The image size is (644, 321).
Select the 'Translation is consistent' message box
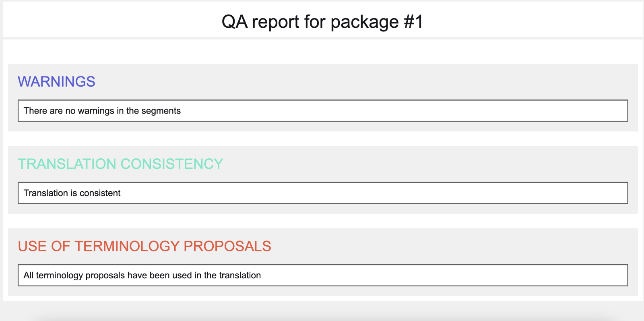(x=323, y=193)
